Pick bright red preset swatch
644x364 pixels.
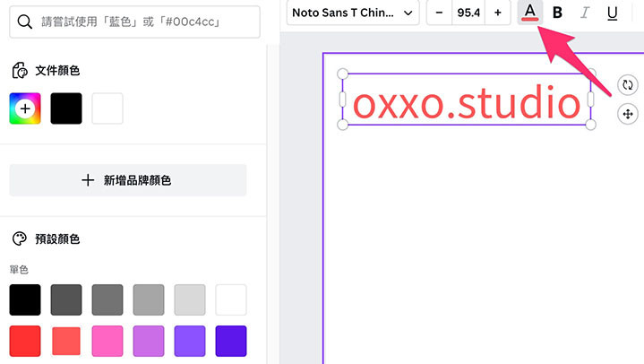[25, 341]
